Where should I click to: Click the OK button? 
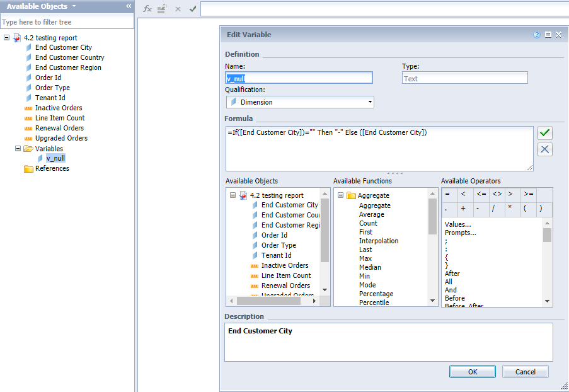(x=473, y=372)
